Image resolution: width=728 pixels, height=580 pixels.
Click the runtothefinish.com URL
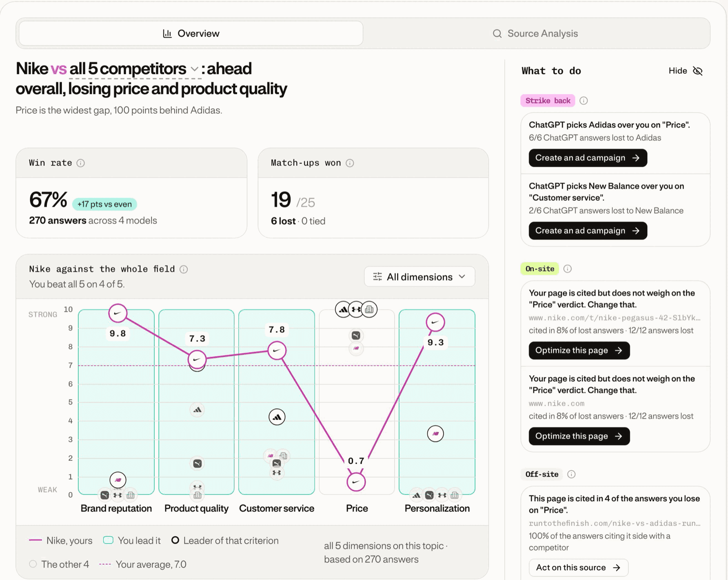615,524
